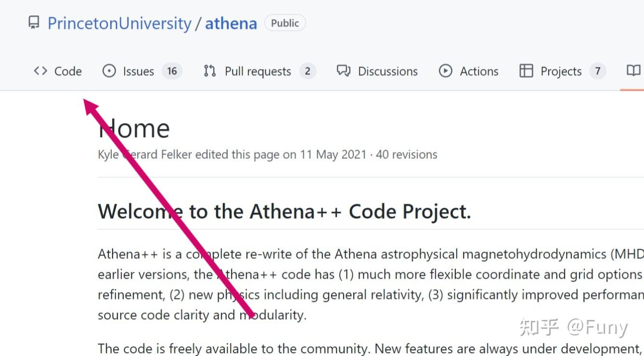Screen dimensions: 644x356
Task: Open the athena repository link
Action: coord(231,23)
